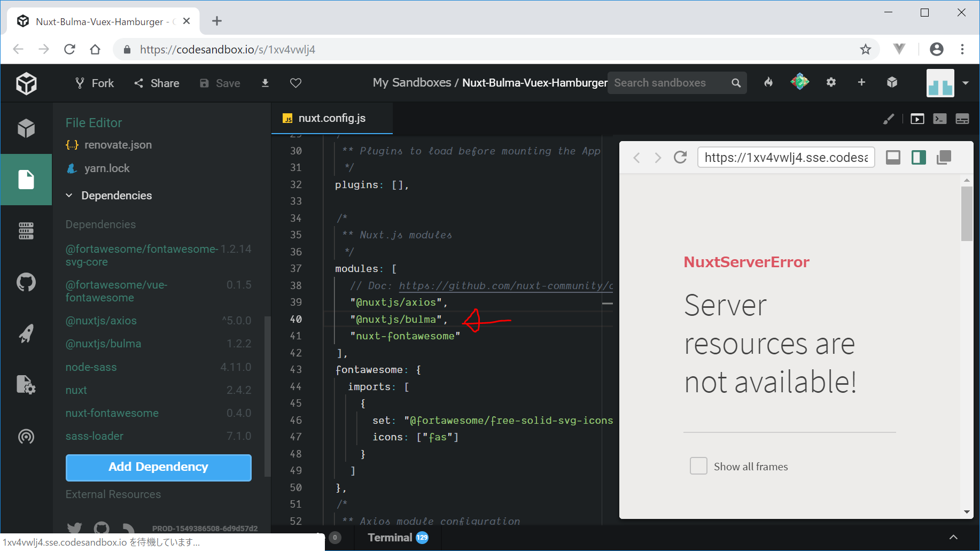Select the nuxt.config.js editor tab
The height and width of the screenshot is (551, 980).
pos(332,118)
